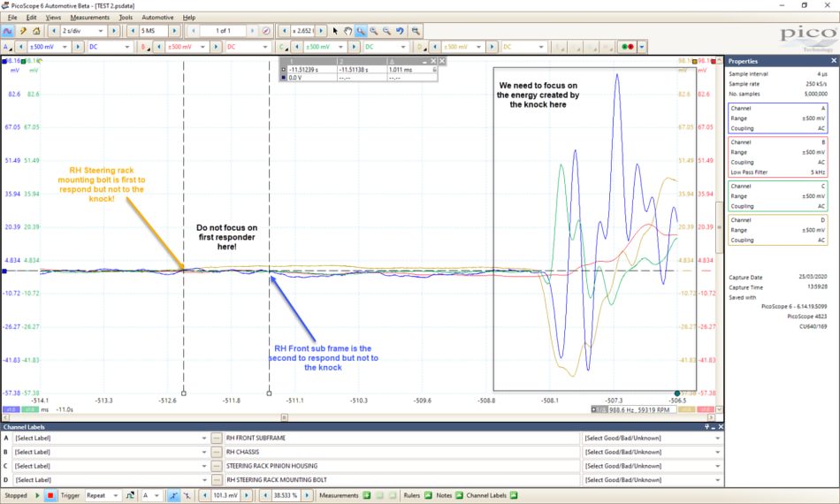Open the buffer navigator compass icon
Screen dimensions: 840x504
(266, 31)
